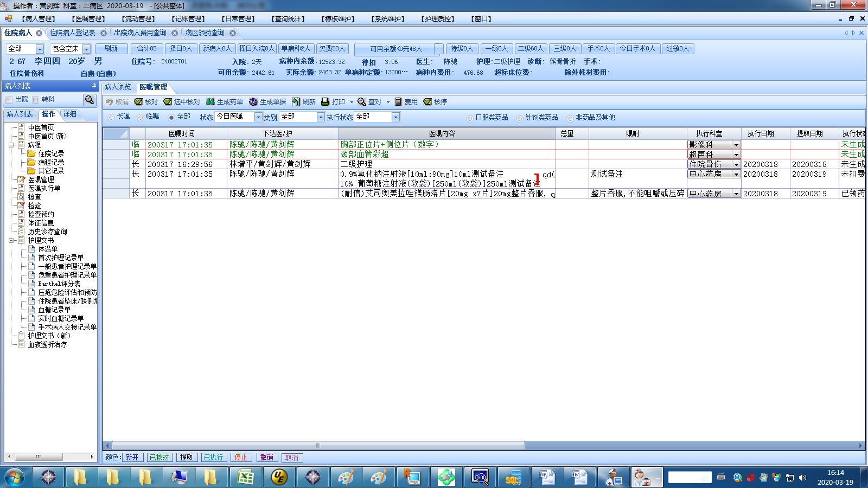
Task: Open the 医嘱管理 menu in menu bar
Action: [88, 19]
